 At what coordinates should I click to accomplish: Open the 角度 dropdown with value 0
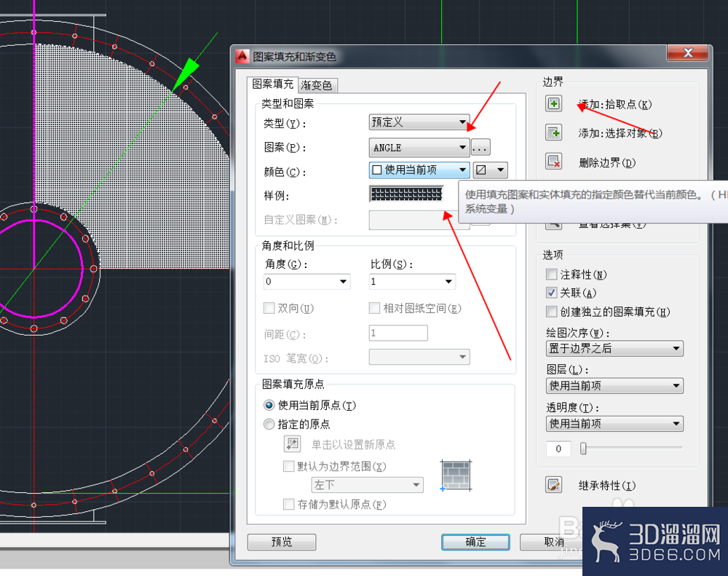306,282
